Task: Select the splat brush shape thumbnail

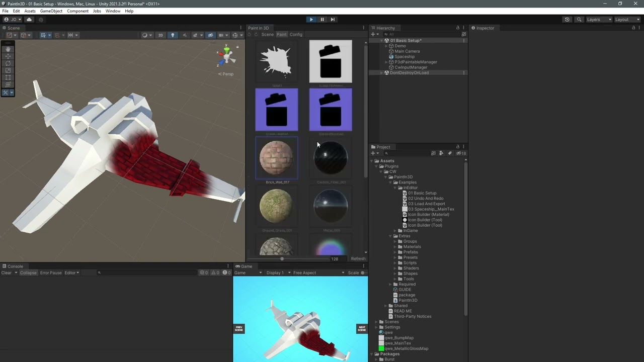Action: tap(277, 61)
